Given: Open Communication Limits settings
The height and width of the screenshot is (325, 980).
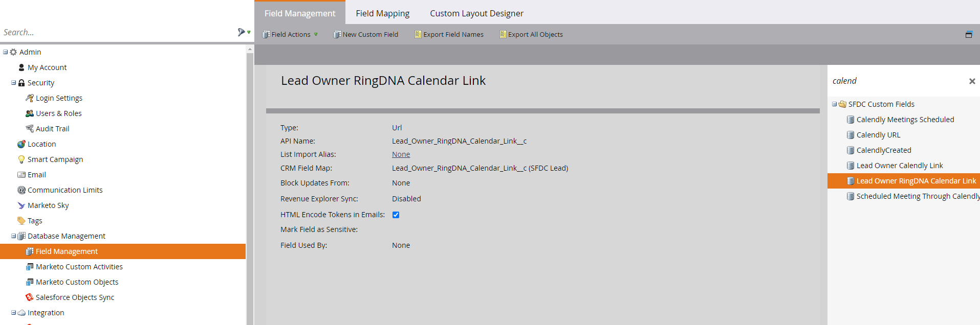Looking at the screenshot, I should pyautogui.click(x=65, y=190).
